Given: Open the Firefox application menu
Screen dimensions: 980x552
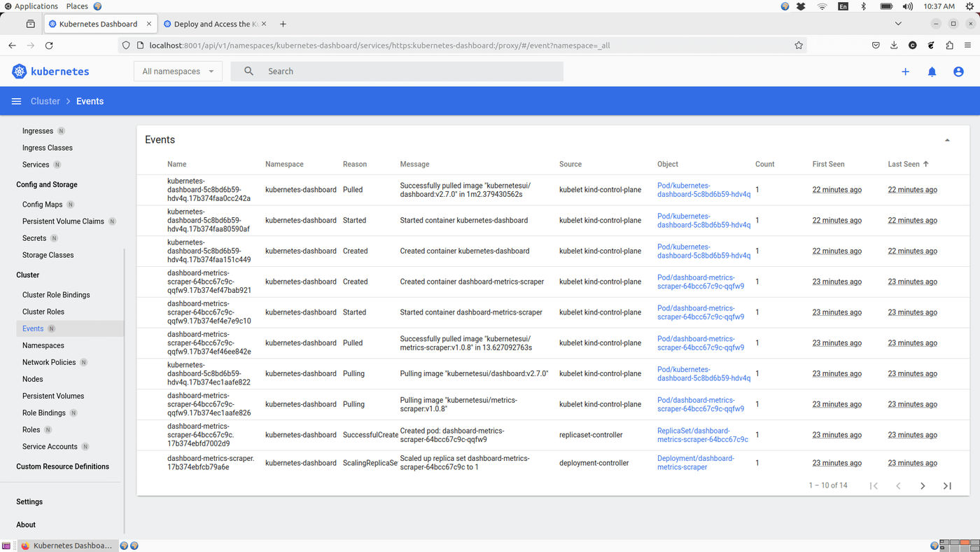Looking at the screenshot, I should click(967, 46).
